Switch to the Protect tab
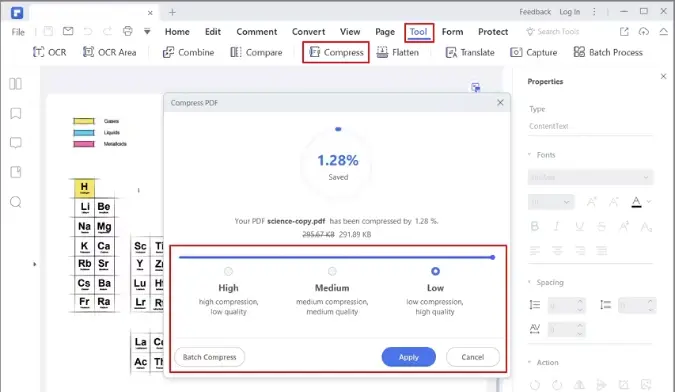 pos(493,31)
